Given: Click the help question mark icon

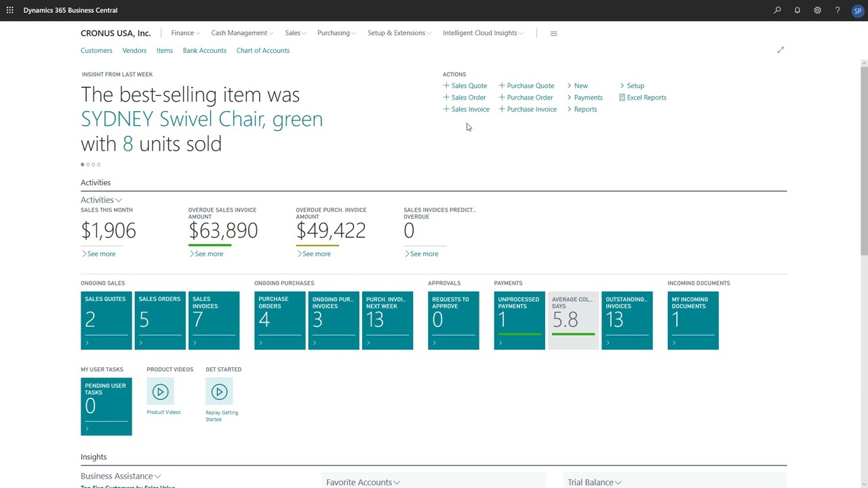Looking at the screenshot, I should 837,10.
